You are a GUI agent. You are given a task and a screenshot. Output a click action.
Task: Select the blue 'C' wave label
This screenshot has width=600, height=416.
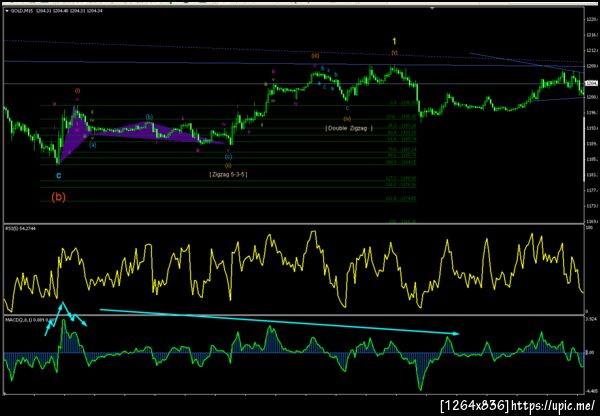point(59,176)
